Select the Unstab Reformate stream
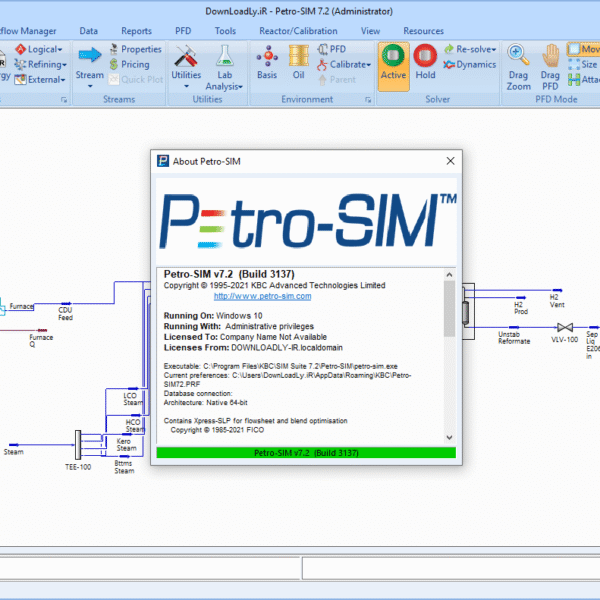The image size is (600, 600). click(x=514, y=327)
